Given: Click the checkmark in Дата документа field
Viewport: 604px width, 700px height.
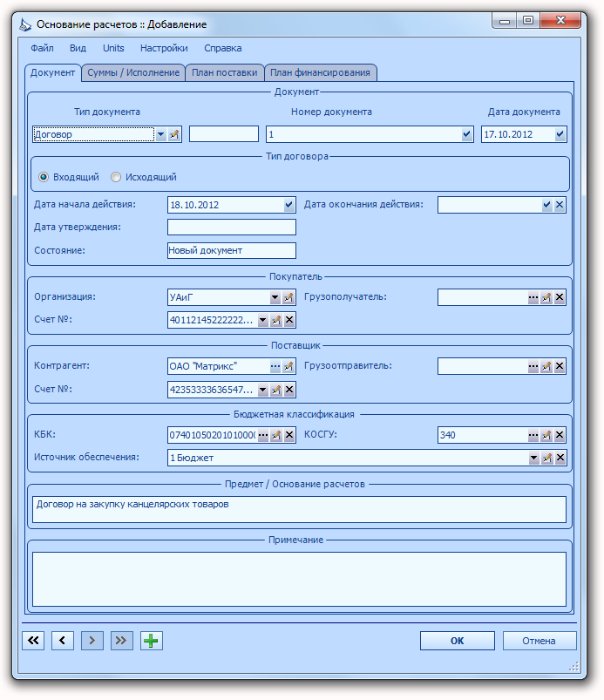Looking at the screenshot, I should coord(560,134).
